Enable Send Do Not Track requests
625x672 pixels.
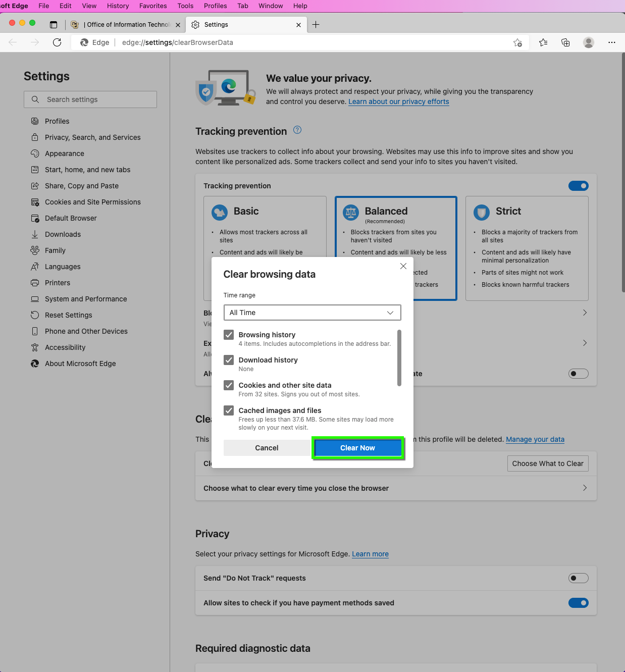(x=578, y=578)
